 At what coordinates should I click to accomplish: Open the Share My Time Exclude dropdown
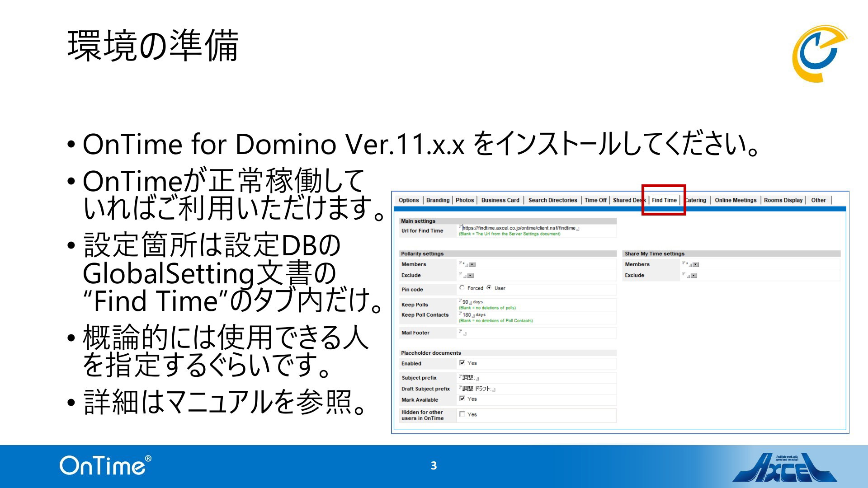[694, 276]
